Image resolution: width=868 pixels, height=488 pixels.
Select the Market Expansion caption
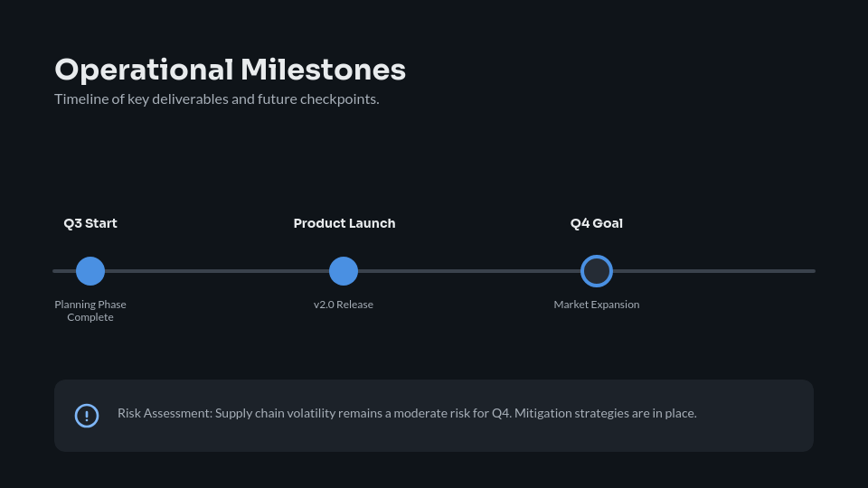(597, 305)
